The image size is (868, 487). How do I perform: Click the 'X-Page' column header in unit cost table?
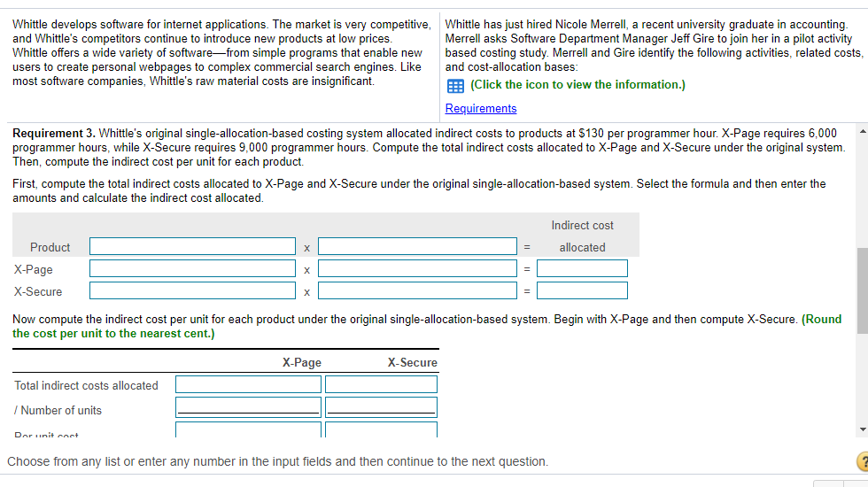point(302,362)
